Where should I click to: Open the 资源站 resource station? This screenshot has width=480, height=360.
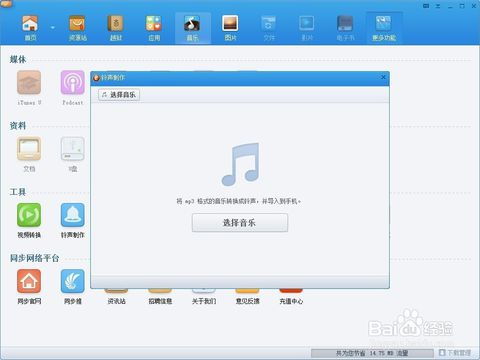point(77,28)
